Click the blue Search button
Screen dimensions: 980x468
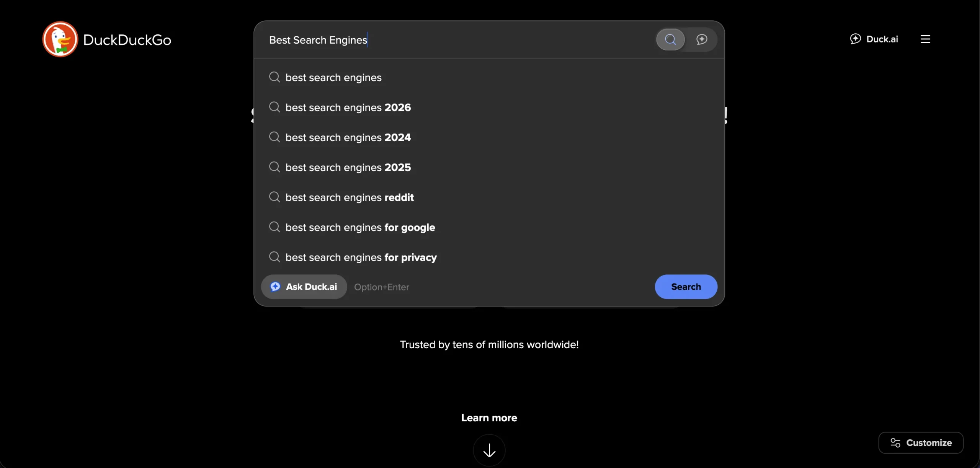tap(685, 287)
